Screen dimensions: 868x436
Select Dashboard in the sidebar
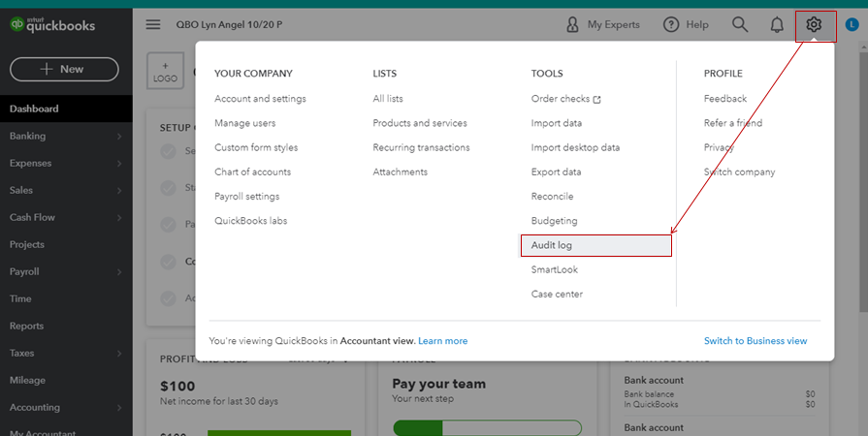pos(66,109)
